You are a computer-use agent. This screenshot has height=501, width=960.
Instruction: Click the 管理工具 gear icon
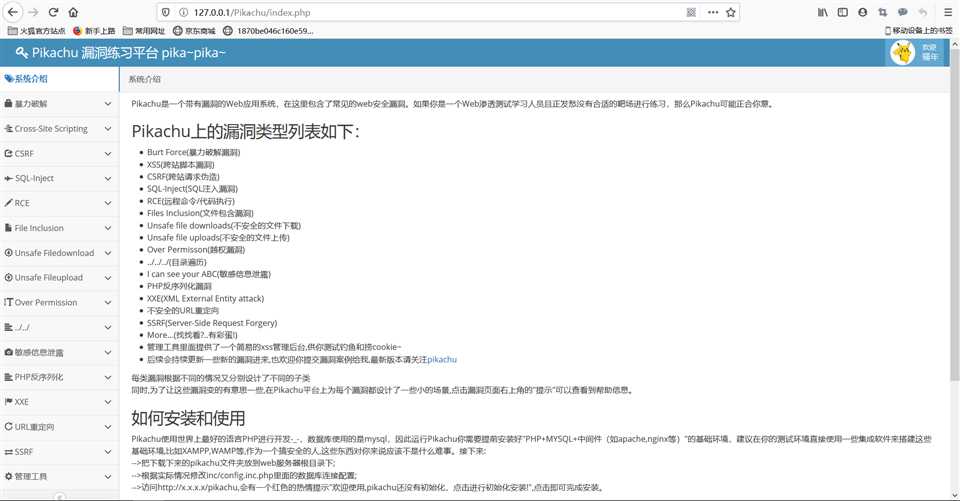(8, 476)
